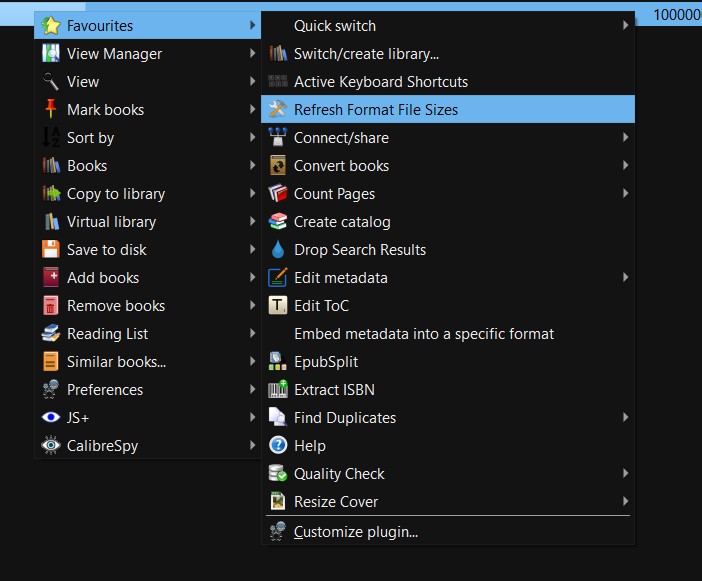Choose Create catalog from the menu
This screenshot has height=581, width=702.
coord(342,222)
